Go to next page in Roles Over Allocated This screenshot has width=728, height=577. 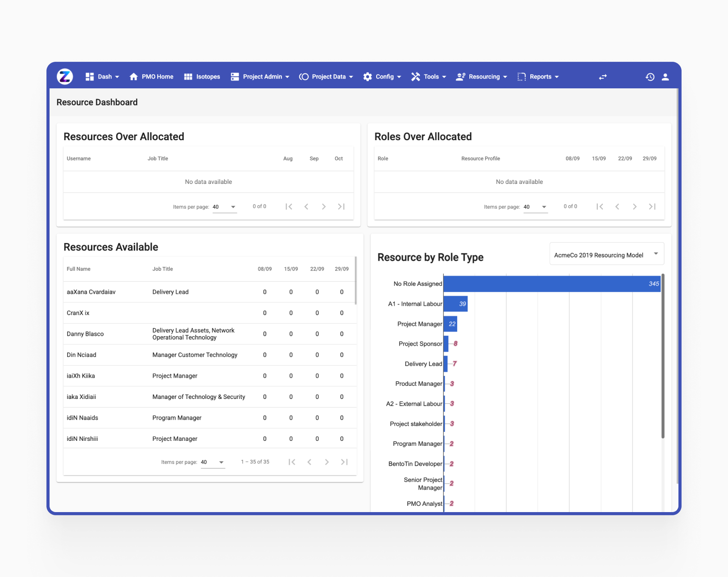tap(634, 206)
